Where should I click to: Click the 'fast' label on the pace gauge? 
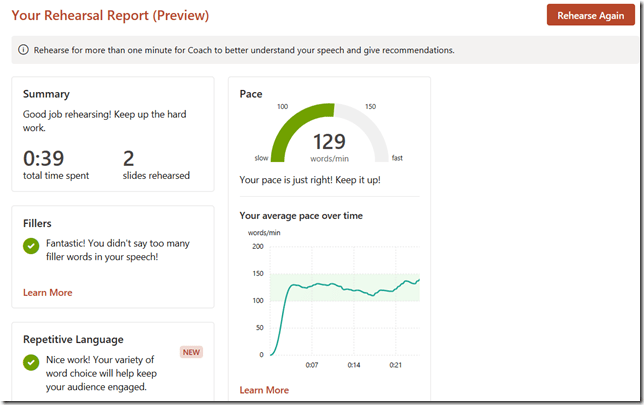[397, 158]
